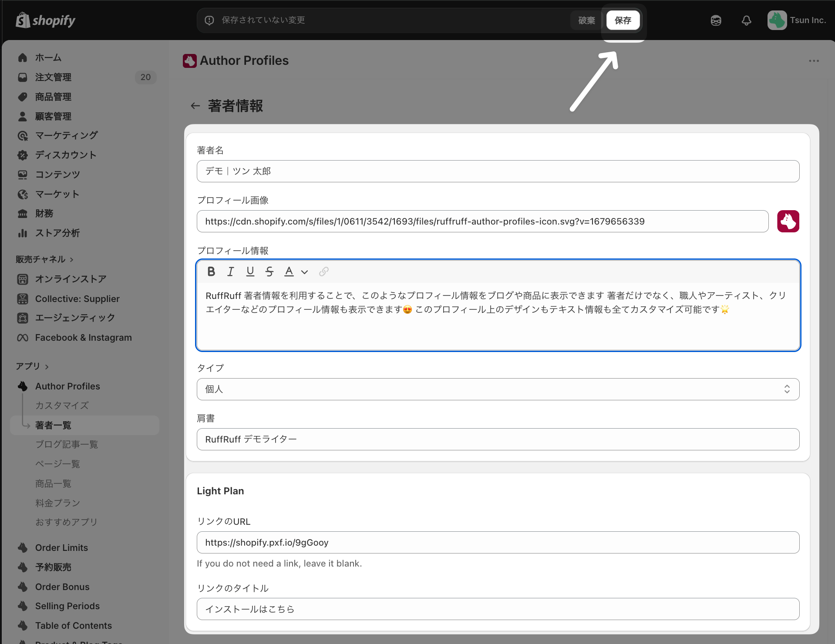Screen dimensions: 835x644
Task: Click the 20 orders badge
Action: pos(145,77)
